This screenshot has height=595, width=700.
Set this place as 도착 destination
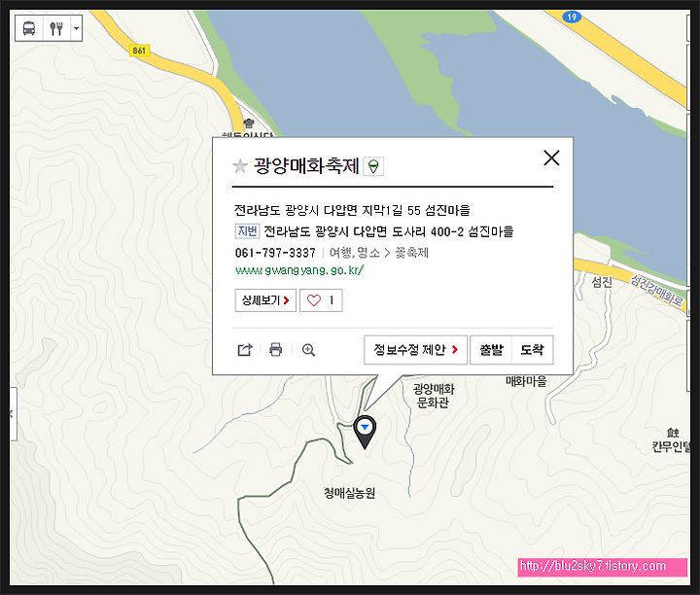532,350
